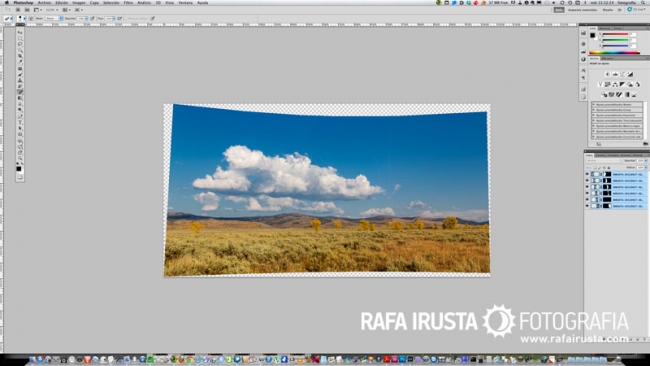Open the Ventana menu
Screen dimensions: 650x366
185,2
